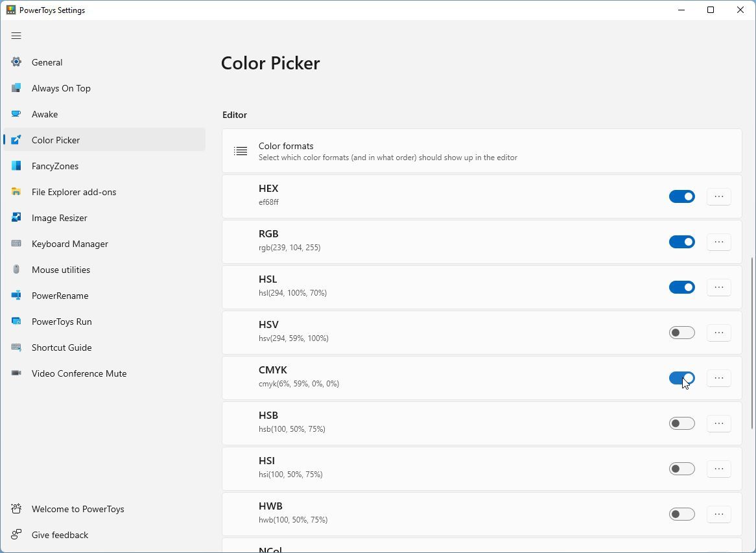Viewport: 756px width, 553px height.
Task: Click the Keyboard Manager icon
Action: pyautogui.click(x=16, y=243)
